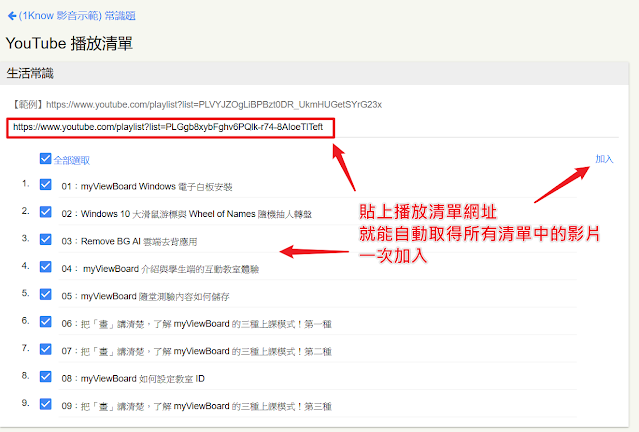Screen dimensions: 639x432
Task: Click the YouTube 播放清單 page heading
Action: click(x=69, y=43)
